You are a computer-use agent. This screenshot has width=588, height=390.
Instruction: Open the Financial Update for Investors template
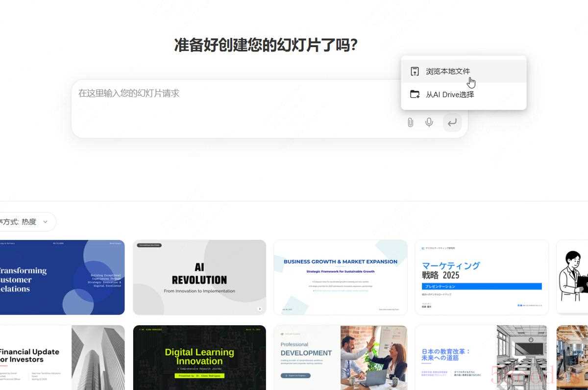[x=62, y=358]
